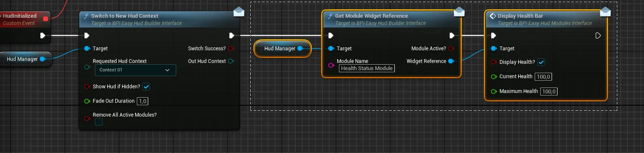Click the message envelope icon on Switch to New Hud Context
This screenshot has height=153, width=644.
(239, 12)
